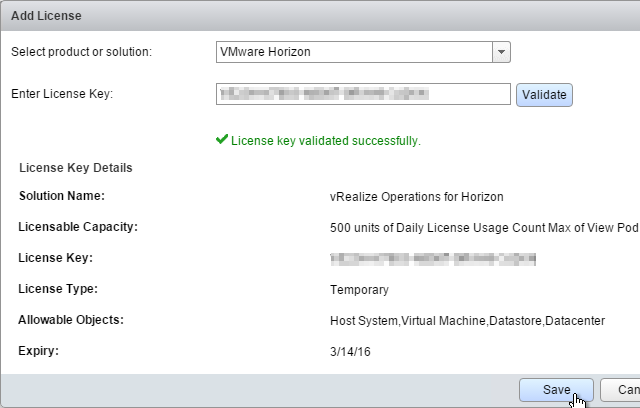640x408 pixels.
Task: Click the 'License Type:' label
Action: [58, 289]
